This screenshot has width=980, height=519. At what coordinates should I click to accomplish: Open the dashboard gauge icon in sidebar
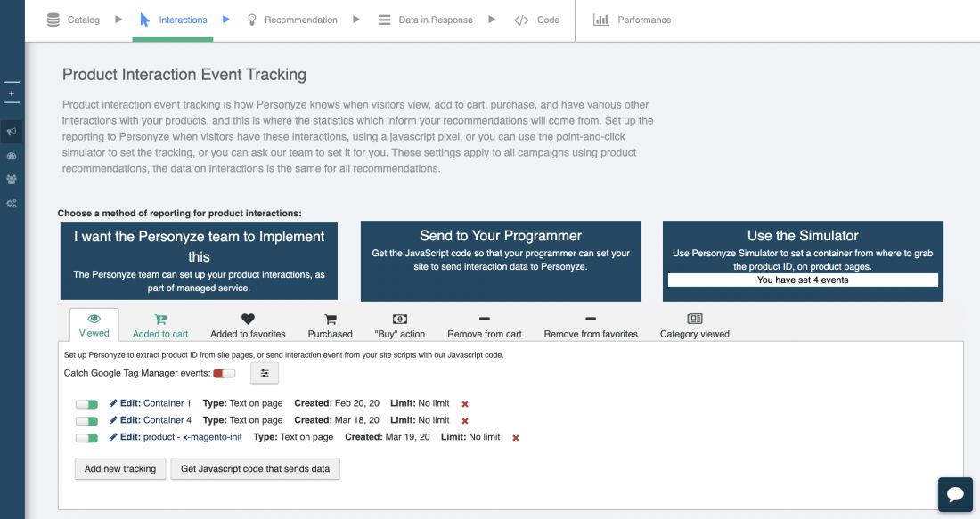[x=12, y=156]
